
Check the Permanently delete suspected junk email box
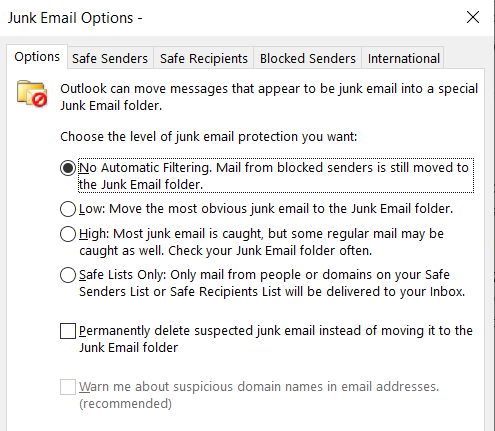point(68,331)
